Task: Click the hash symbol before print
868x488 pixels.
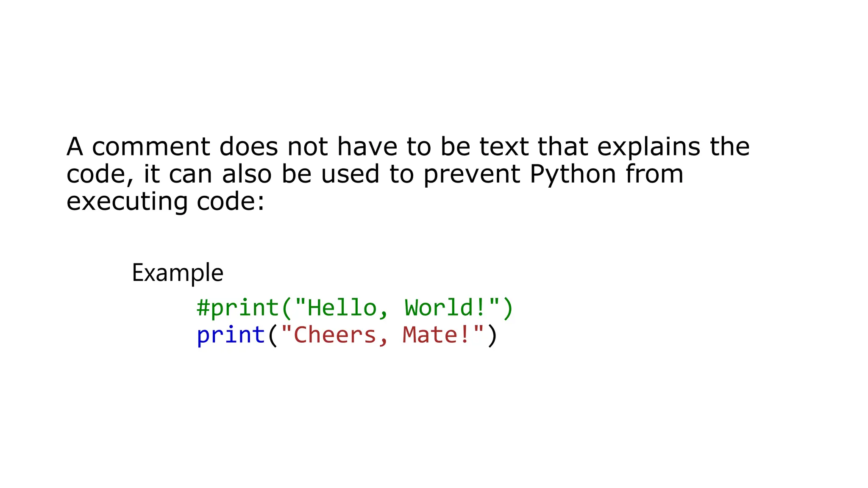Action: click(x=203, y=307)
